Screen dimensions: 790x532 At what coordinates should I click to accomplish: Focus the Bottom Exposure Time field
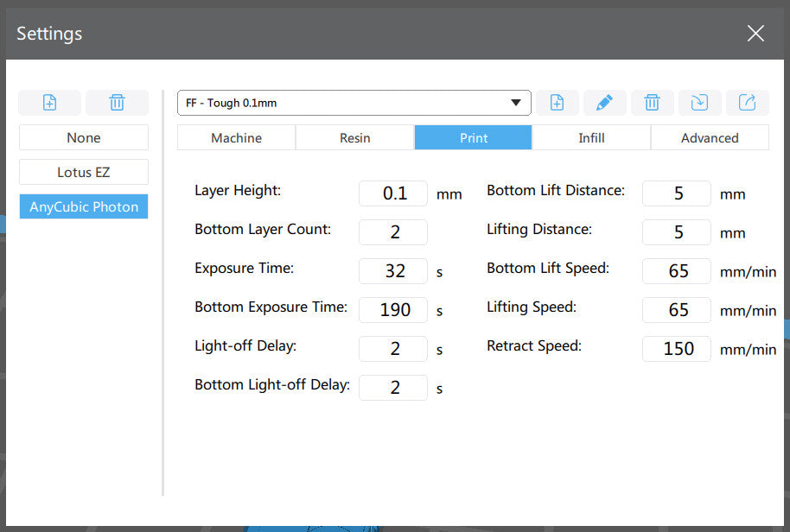click(x=393, y=310)
